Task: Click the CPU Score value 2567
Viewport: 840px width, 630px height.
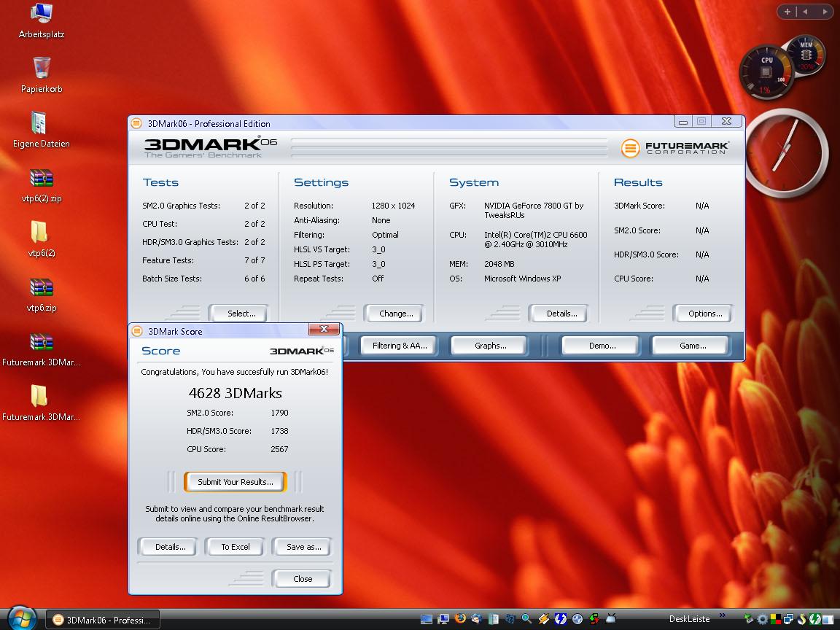Action: pos(280,449)
